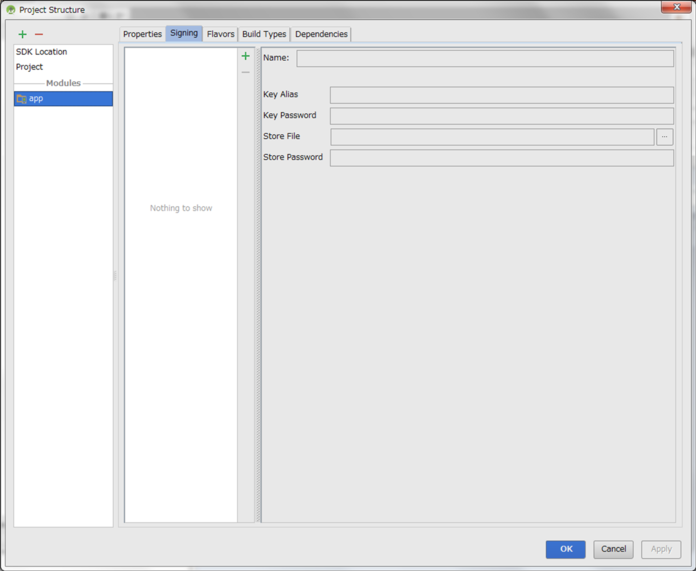Click the red minus to remove module
The image size is (696, 571).
coord(39,34)
